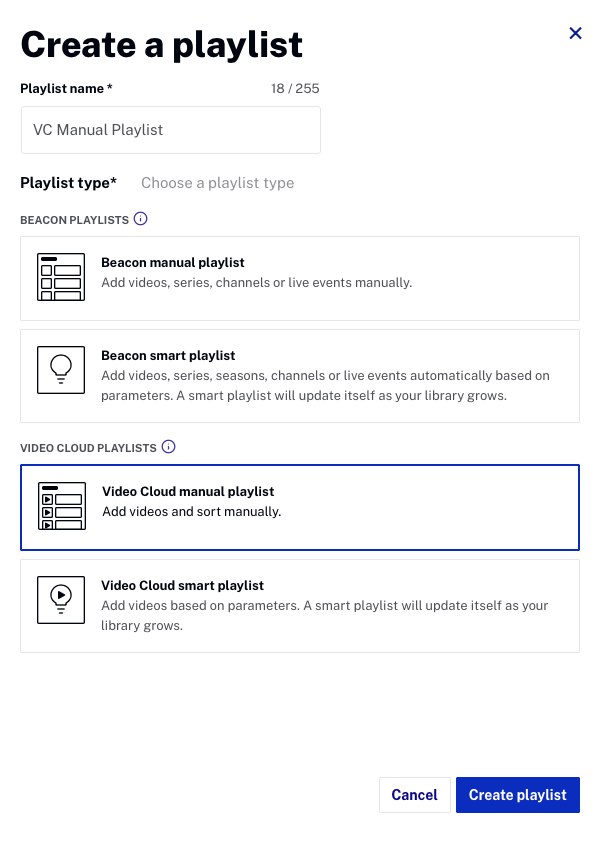
Task: Click 'Add videos and sort manually' description
Action: click(x=192, y=512)
